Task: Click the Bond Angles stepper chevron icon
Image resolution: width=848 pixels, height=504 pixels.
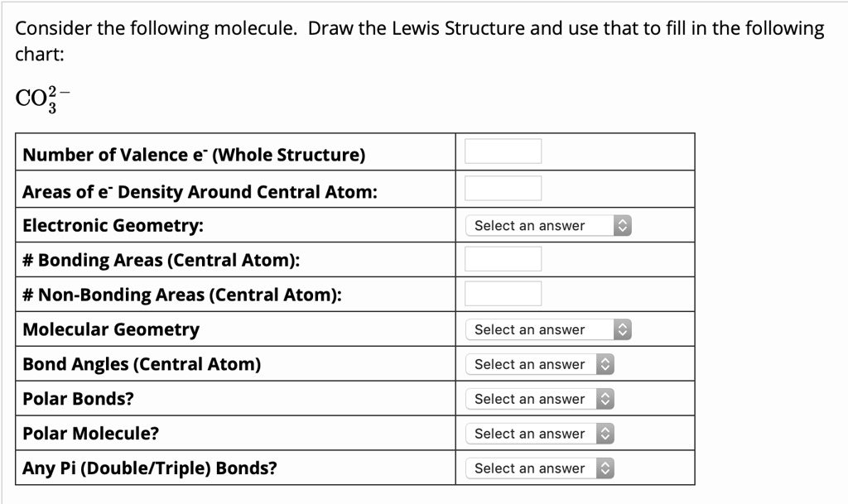Action: pos(605,364)
